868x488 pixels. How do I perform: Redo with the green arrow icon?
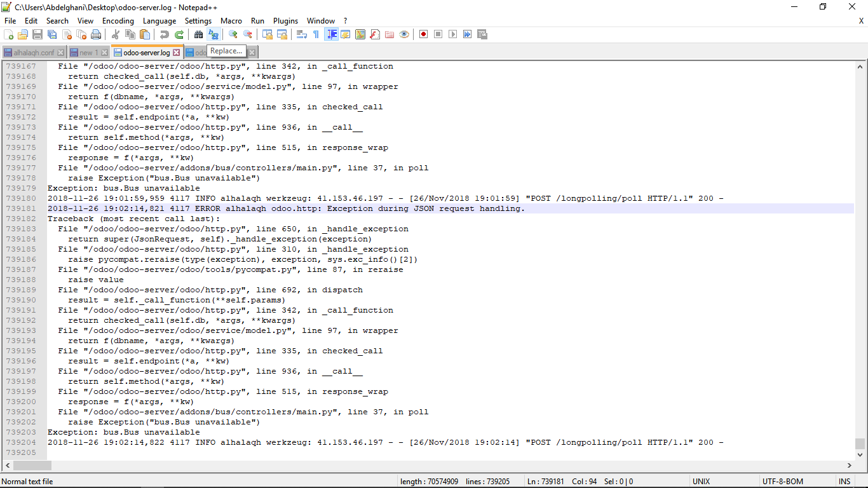[x=179, y=34]
